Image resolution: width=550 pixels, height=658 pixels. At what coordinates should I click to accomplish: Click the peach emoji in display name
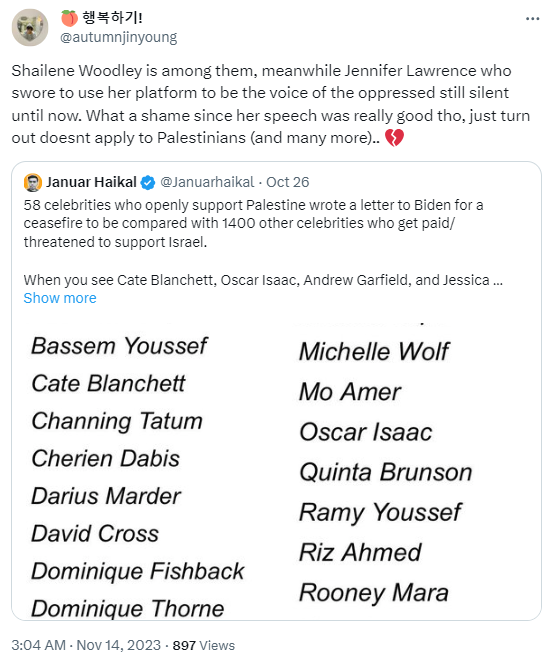(x=69, y=18)
